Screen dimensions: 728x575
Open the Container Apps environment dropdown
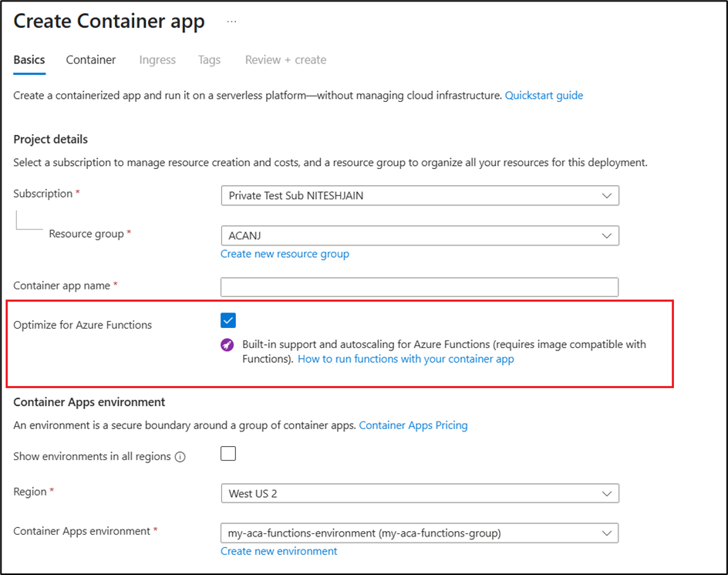(x=420, y=533)
